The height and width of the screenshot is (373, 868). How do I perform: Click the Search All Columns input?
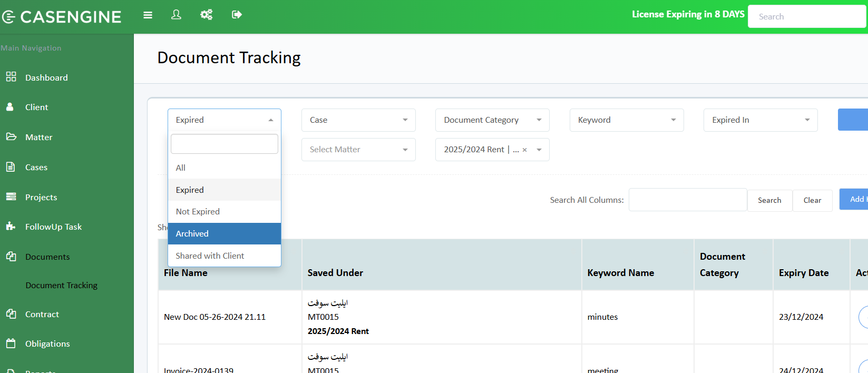(688, 200)
